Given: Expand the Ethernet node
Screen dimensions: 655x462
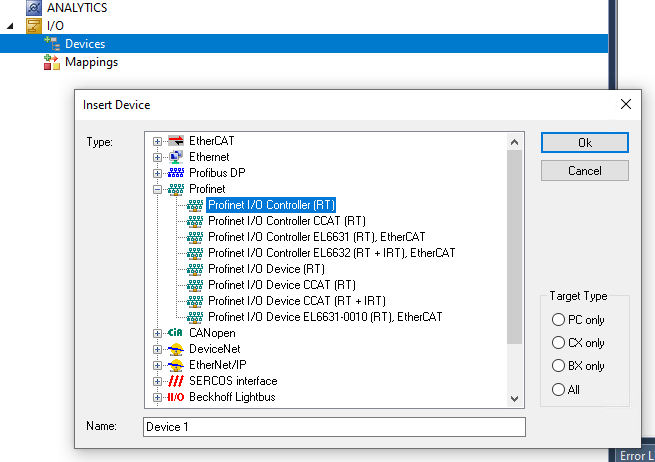Looking at the screenshot, I should (157, 157).
